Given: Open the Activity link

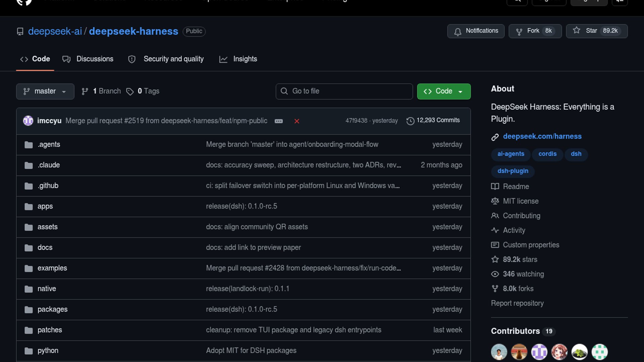Looking at the screenshot, I should click(x=508, y=231).
